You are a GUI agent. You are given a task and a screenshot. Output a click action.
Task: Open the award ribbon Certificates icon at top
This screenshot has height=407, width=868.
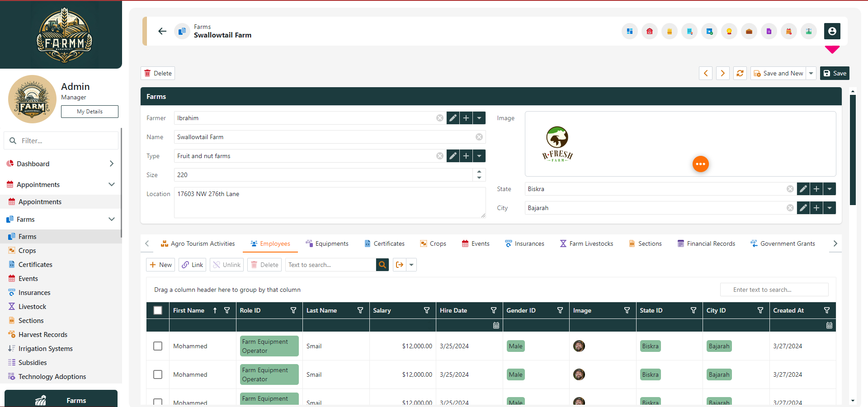pyautogui.click(x=729, y=31)
